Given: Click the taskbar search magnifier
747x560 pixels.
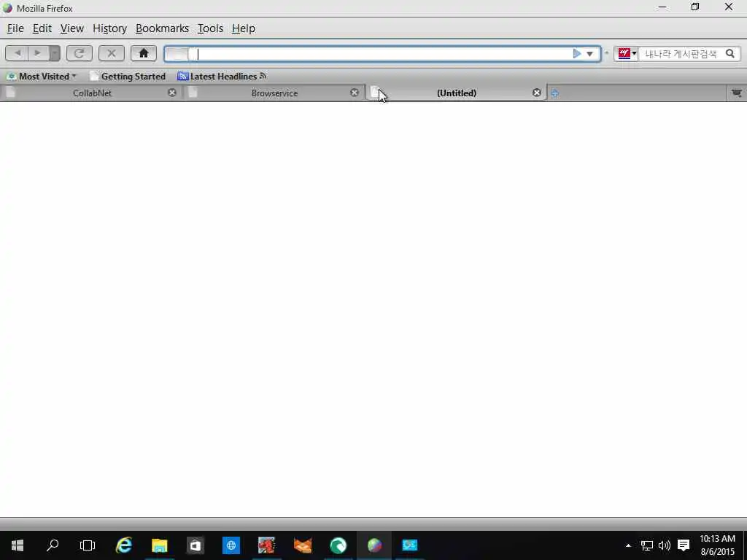Looking at the screenshot, I should (53, 545).
